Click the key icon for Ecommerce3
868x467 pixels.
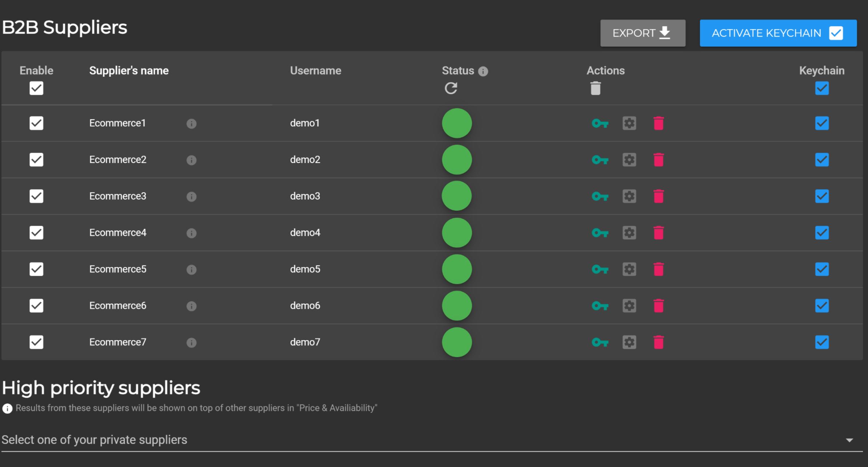click(600, 196)
